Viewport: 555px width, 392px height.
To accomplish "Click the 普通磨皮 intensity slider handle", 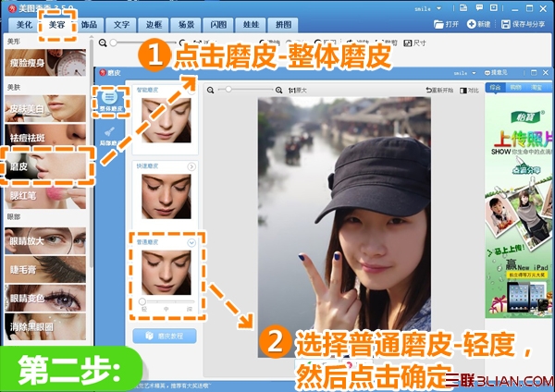I will 142,301.
